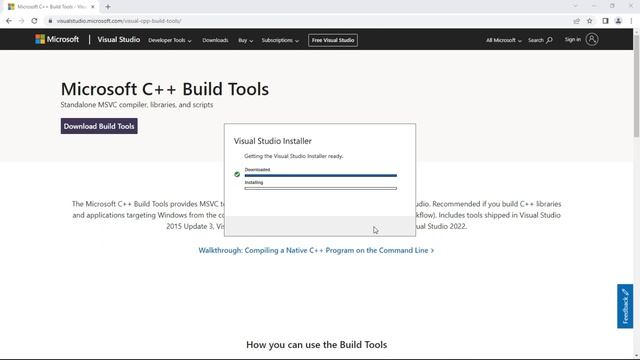Image resolution: width=640 pixels, height=360 pixels.
Task: Open the Downloads nav item
Action: pyautogui.click(x=215, y=40)
